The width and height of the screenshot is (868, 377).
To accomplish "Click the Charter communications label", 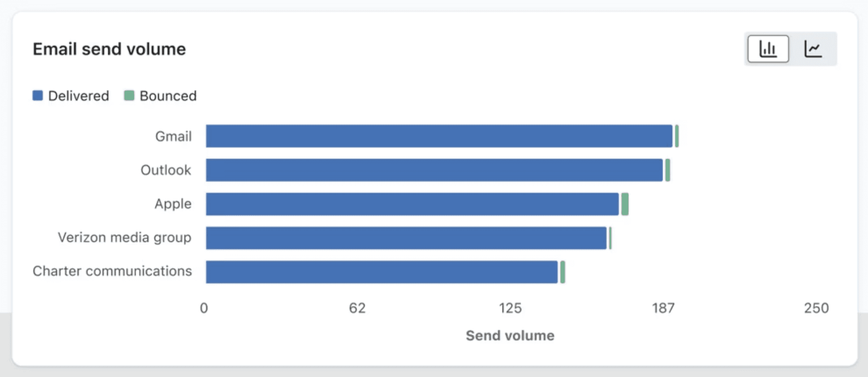I will (112, 271).
